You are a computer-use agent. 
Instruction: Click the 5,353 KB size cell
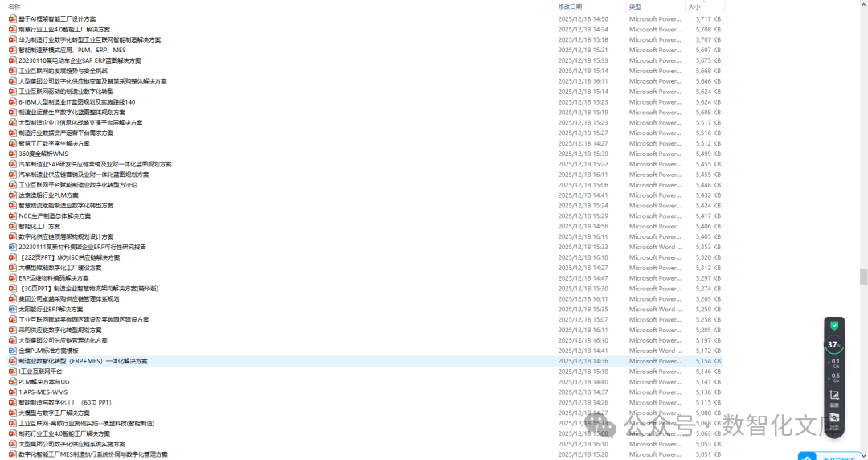point(708,247)
